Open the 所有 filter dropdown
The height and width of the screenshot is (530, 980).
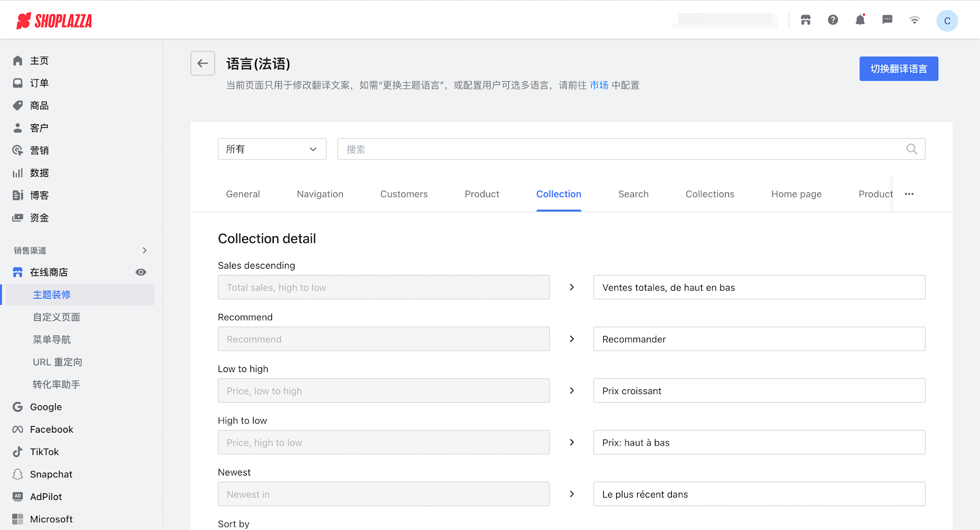coord(272,149)
